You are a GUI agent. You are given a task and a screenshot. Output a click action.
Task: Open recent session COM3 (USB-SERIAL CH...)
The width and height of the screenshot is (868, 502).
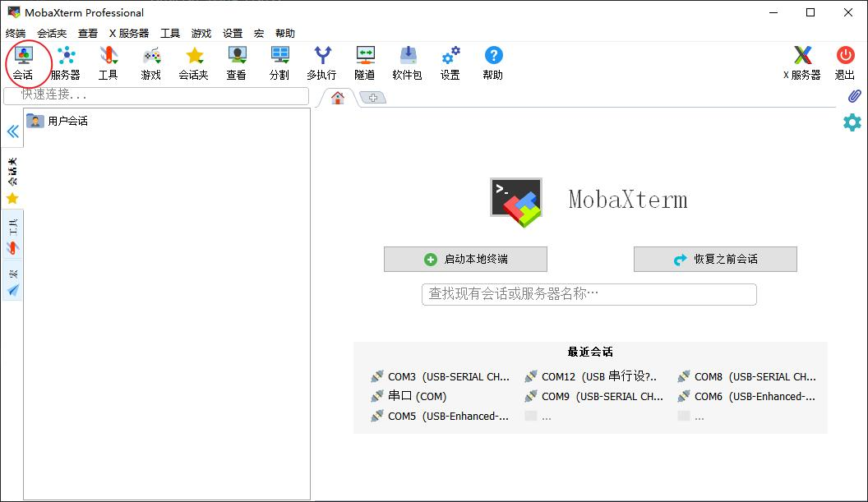(x=440, y=376)
